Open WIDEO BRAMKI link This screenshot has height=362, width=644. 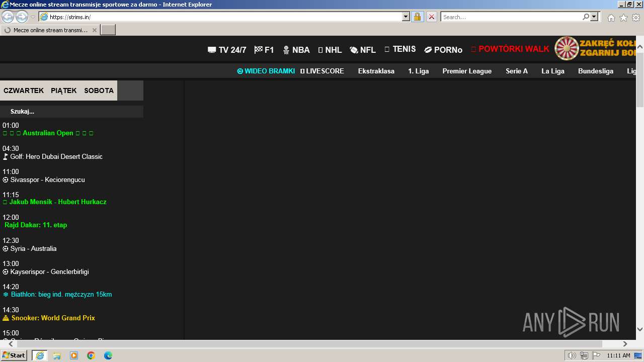(x=266, y=71)
